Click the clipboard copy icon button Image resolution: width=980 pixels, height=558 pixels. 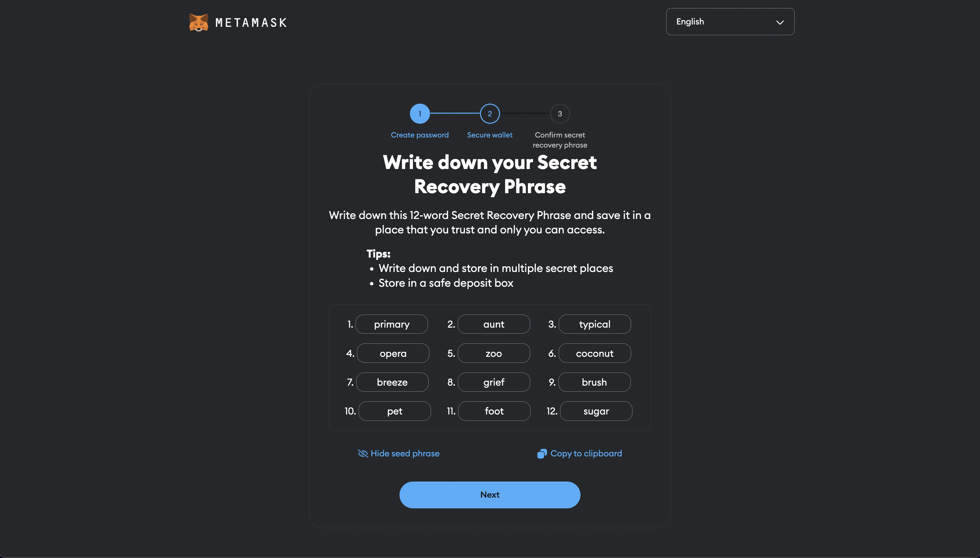click(x=542, y=454)
